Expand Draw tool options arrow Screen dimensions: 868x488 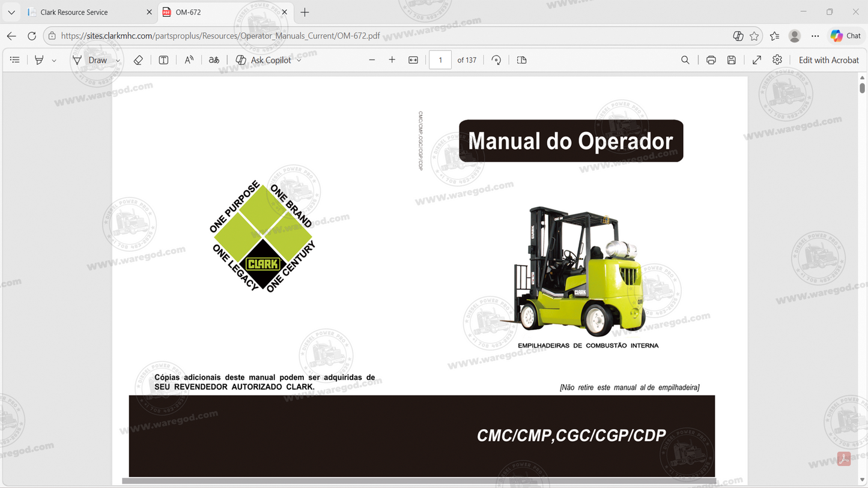coord(118,61)
